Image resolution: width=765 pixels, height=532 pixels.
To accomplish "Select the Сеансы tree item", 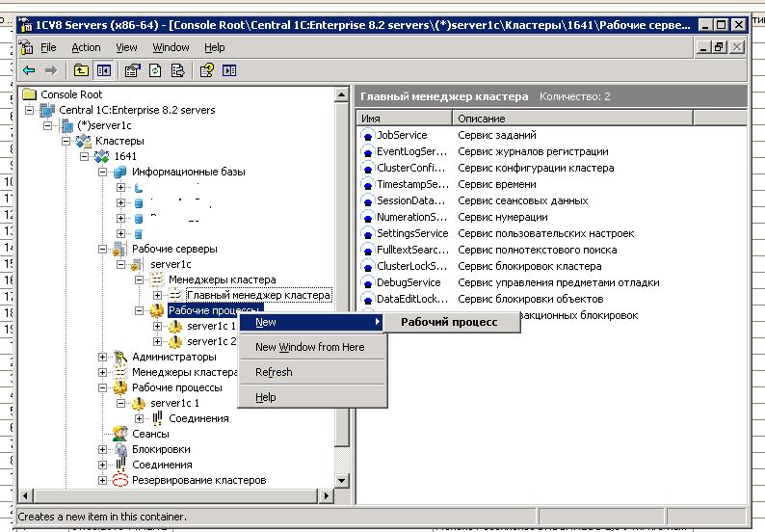I will (x=150, y=434).
